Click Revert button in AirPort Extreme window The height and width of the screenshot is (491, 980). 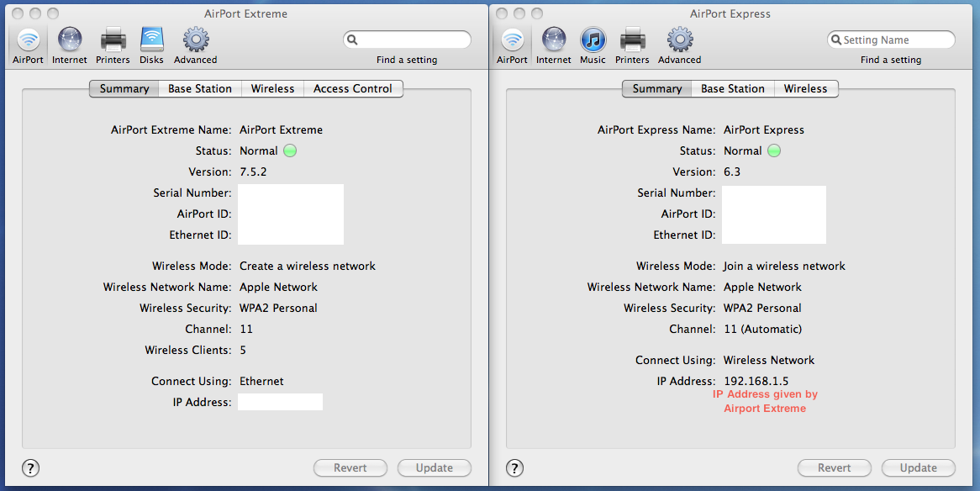click(x=350, y=467)
